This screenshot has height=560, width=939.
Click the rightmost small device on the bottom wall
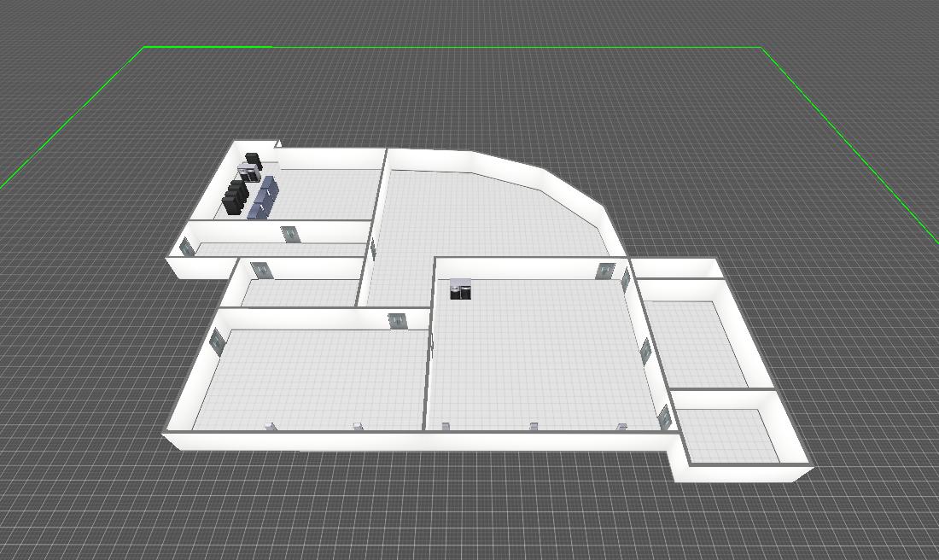click(x=621, y=425)
